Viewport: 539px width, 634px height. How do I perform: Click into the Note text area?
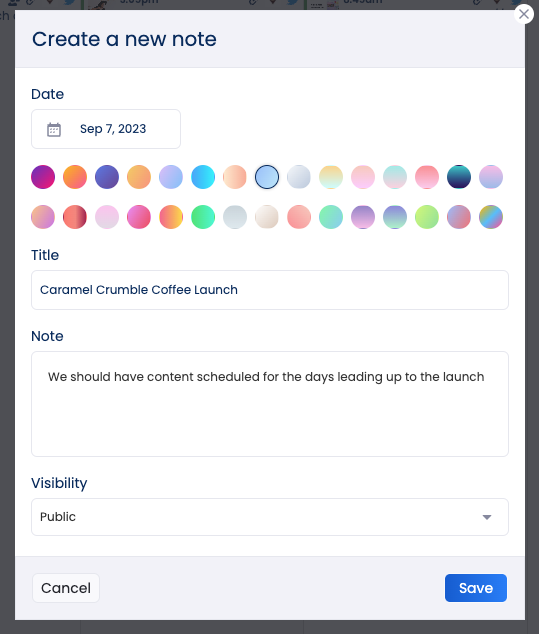tap(270, 404)
